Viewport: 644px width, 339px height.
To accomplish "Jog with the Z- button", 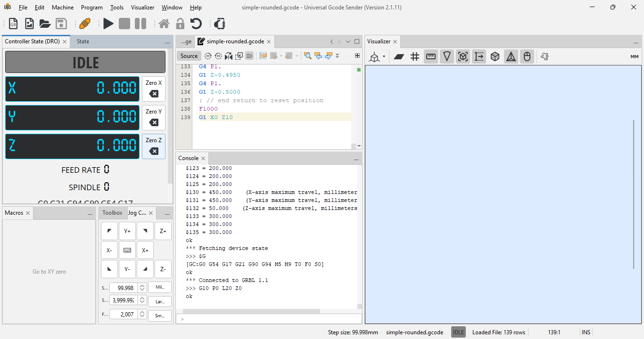I will (x=163, y=269).
